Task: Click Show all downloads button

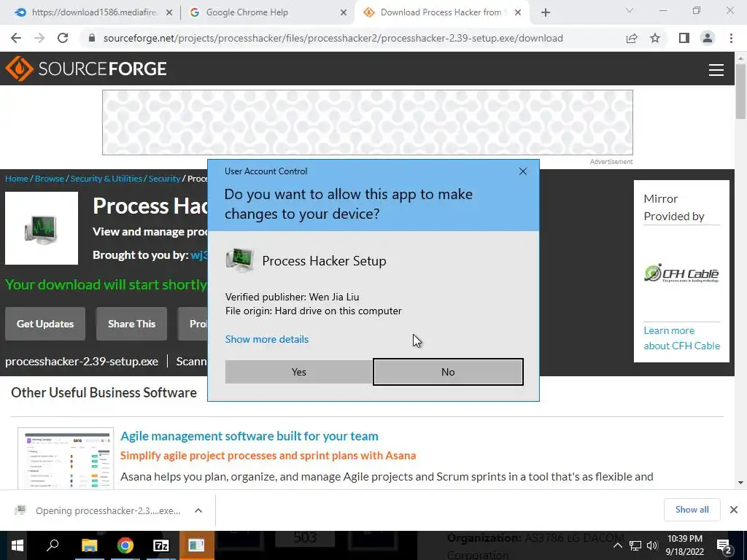Action: (692, 510)
